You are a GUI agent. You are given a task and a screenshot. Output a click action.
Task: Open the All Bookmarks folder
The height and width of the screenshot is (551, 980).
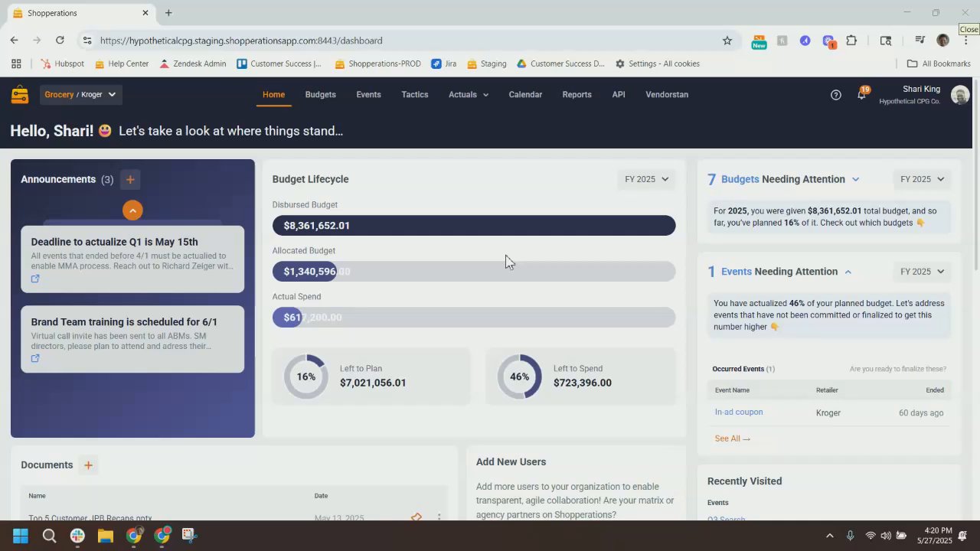[x=939, y=64]
